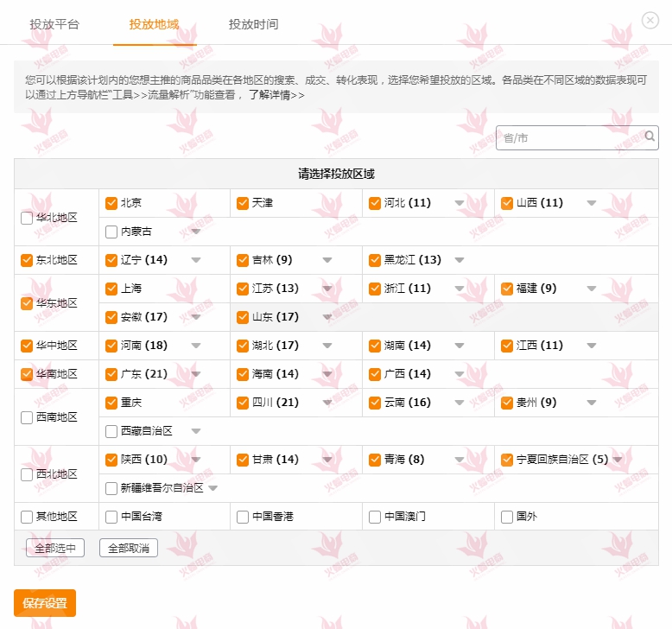
Task: Close the dialog with the X icon
Action: click(650, 21)
